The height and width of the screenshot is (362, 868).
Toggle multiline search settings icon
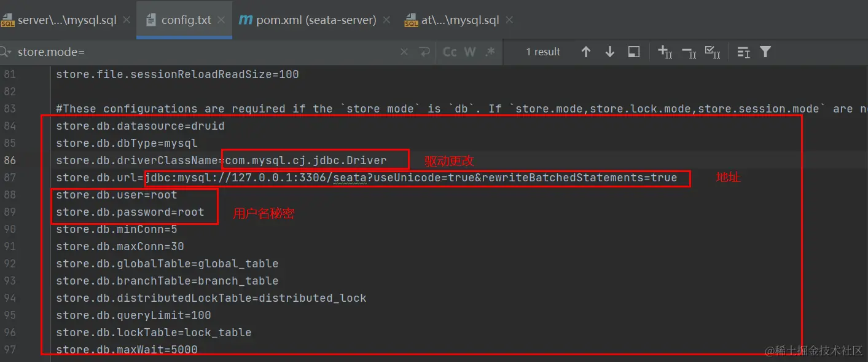tap(743, 52)
